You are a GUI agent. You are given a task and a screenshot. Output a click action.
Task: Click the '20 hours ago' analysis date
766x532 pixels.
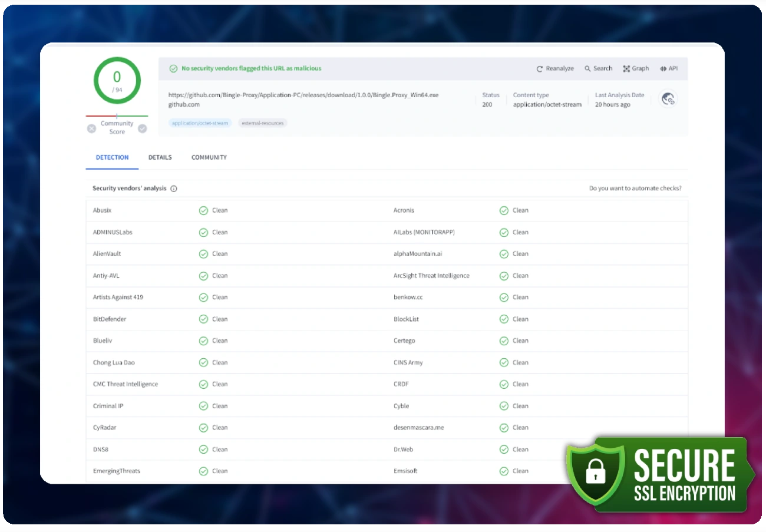pos(613,104)
